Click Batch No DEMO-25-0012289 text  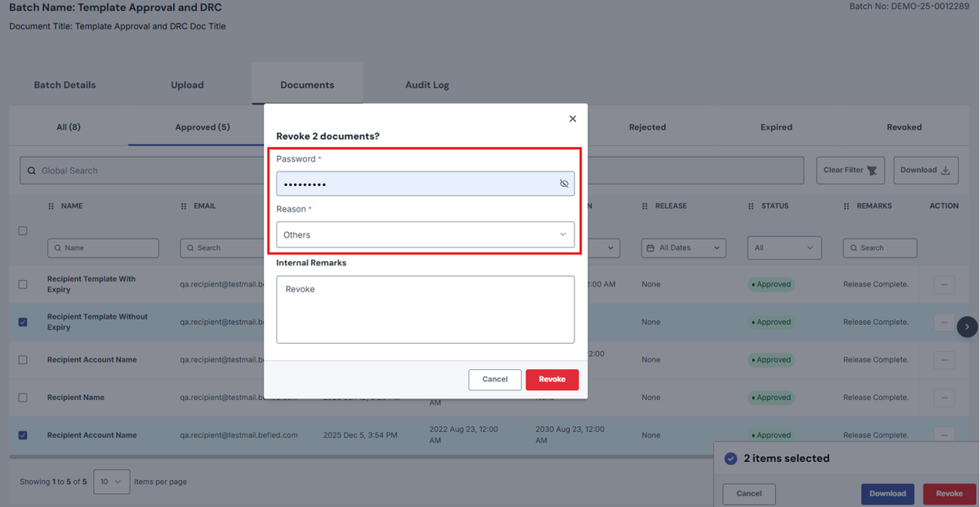(x=910, y=7)
